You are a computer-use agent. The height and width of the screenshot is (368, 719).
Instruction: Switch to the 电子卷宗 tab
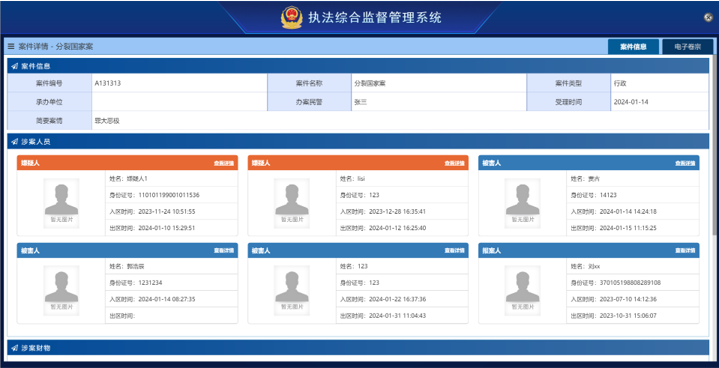point(688,47)
